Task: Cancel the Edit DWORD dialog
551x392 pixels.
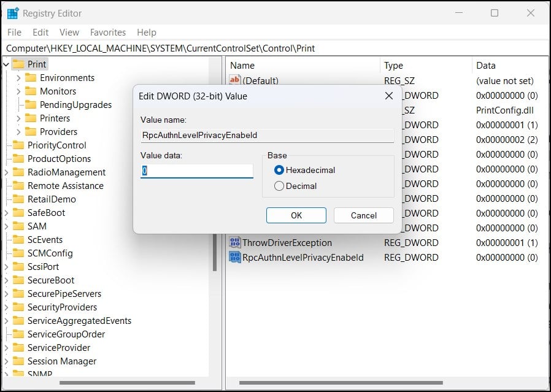Action: 364,215
